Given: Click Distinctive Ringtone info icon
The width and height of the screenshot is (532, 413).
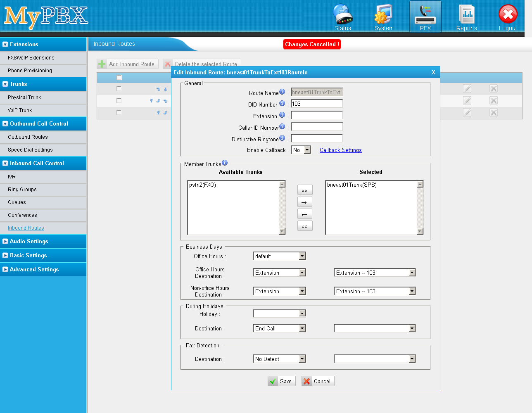Looking at the screenshot, I should (282, 138).
